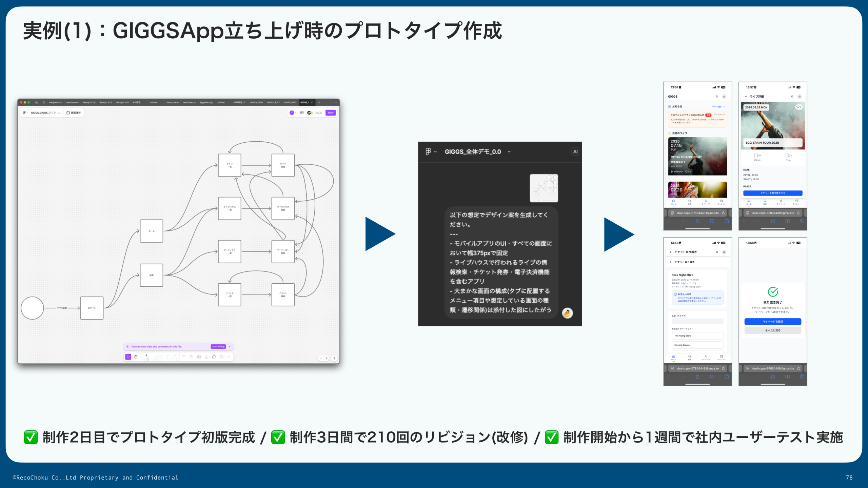
Task: Select the hand tool in FigJam toolbar
Action: tap(136, 357)
